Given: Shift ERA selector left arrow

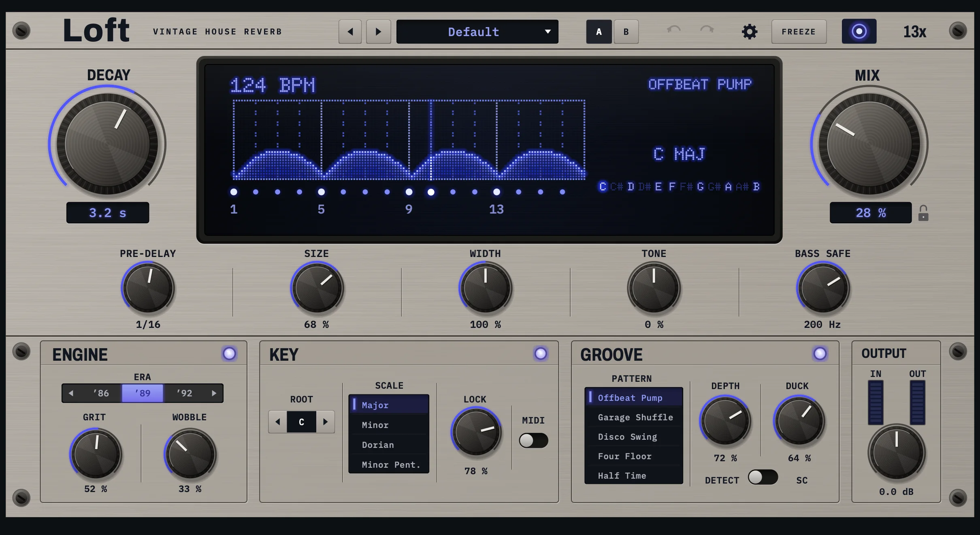Looking at the screenshot, I should pyautogui.click(x=71, y=393).
